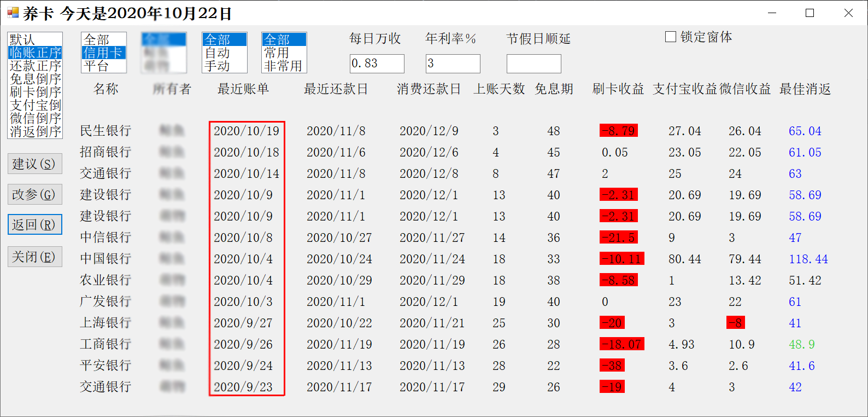This screenshot has width=868, height=417.
Task: Choose 全部 above 常用 in the usage list
Action: [x=284, y=39]
